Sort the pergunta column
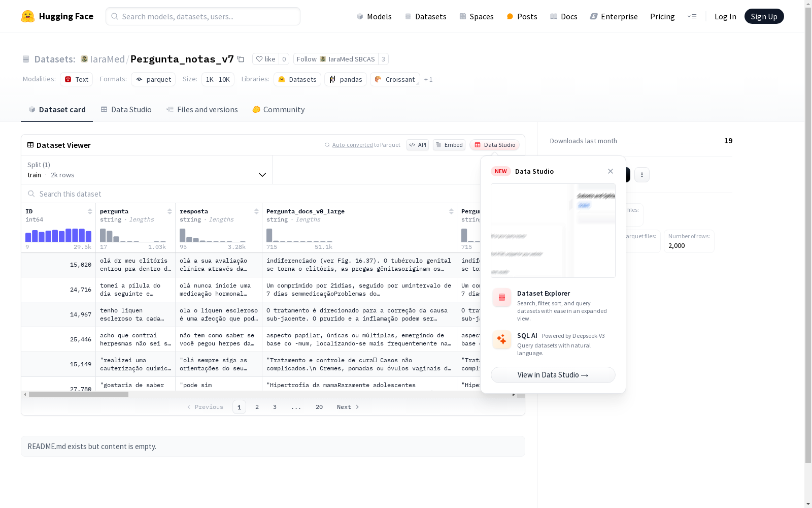 [x=170, y=211]
